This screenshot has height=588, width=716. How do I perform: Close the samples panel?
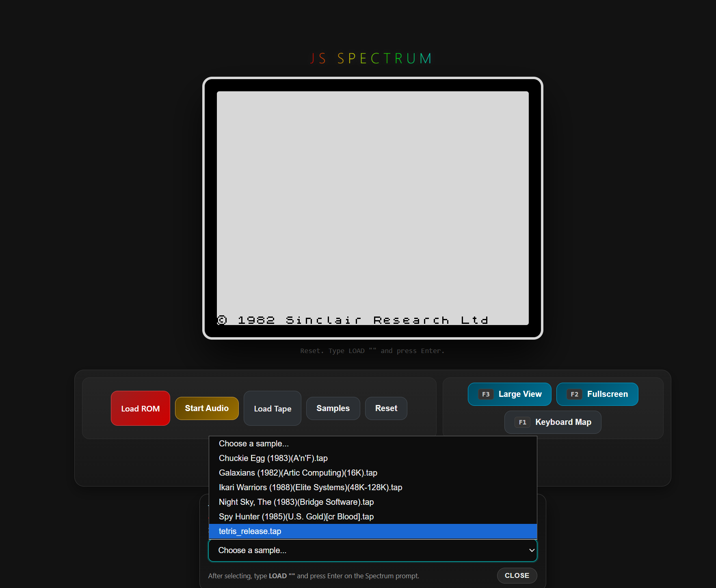tap(517, 575)
